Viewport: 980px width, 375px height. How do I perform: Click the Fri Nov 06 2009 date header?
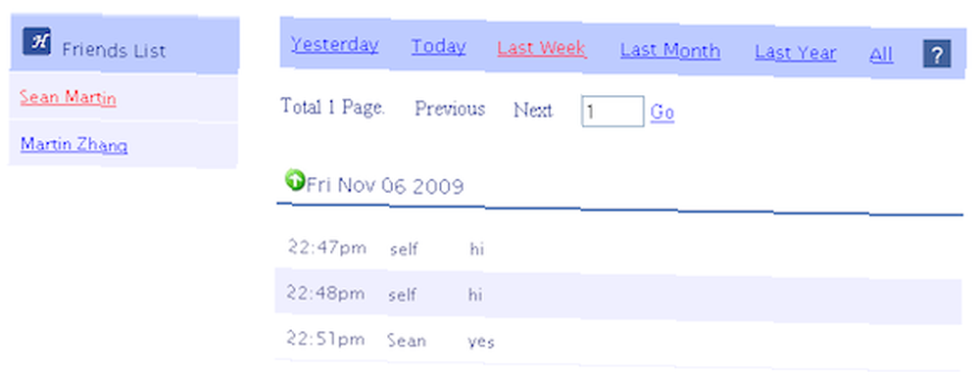click(x=385, y=185)
